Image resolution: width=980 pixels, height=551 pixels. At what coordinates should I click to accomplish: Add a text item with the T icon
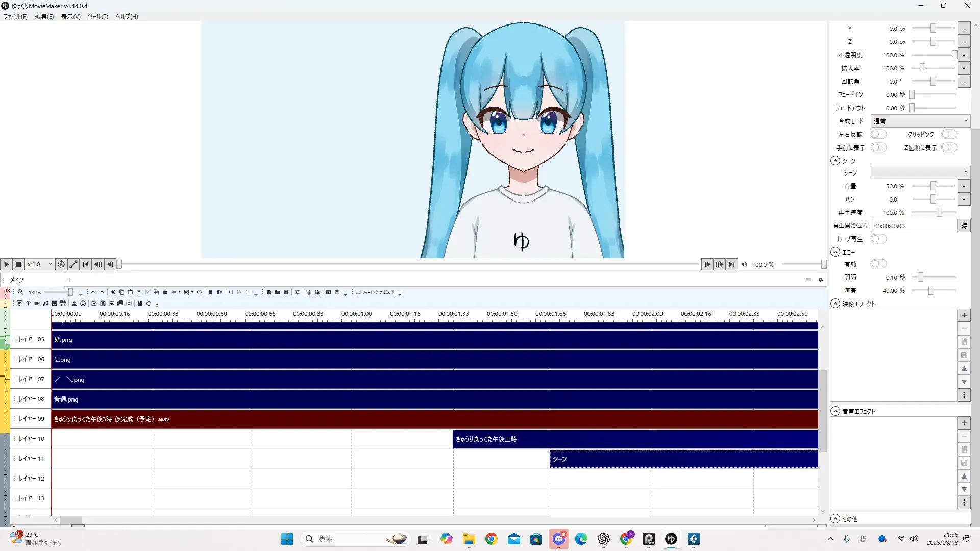(28, 304)
